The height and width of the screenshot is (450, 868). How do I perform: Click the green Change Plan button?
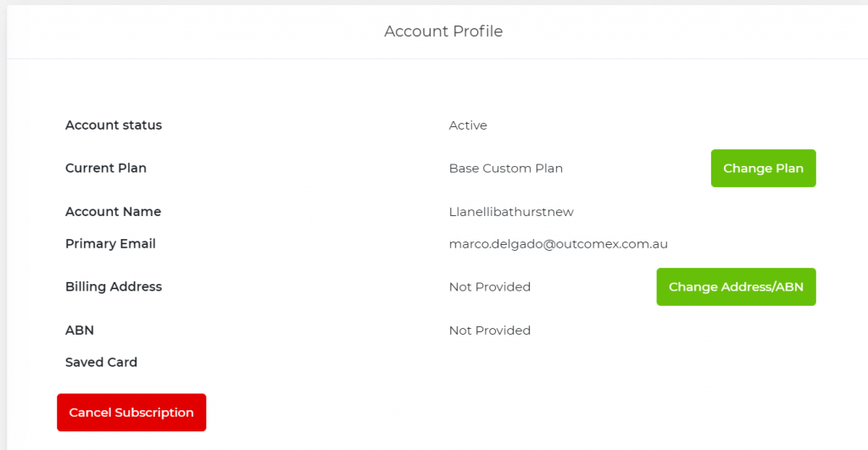(x=763, y=169)
